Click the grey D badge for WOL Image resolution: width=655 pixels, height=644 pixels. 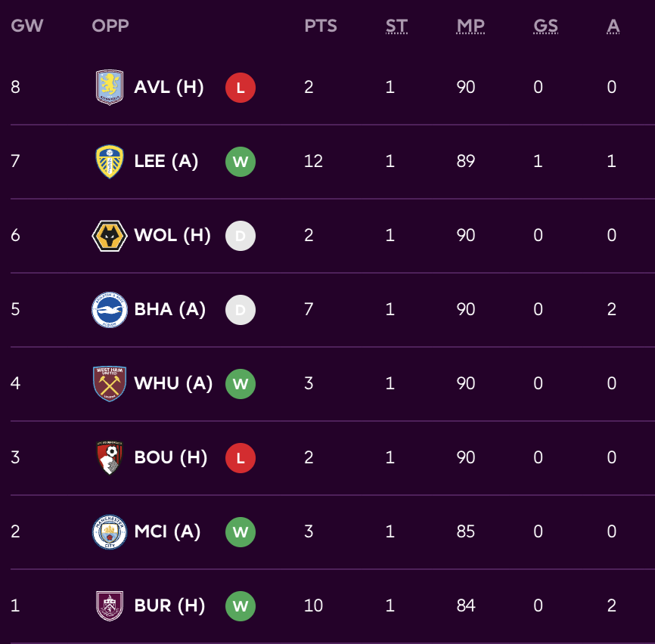click(x=241, y=236)
